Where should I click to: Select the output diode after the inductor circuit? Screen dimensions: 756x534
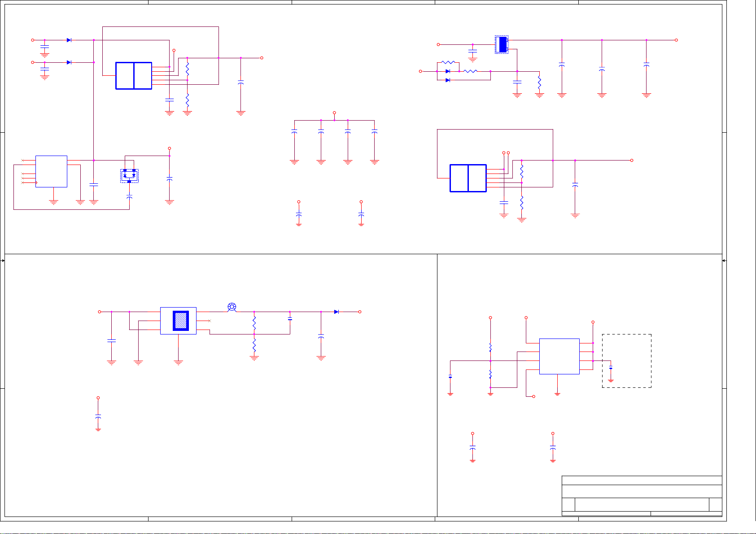336,312
